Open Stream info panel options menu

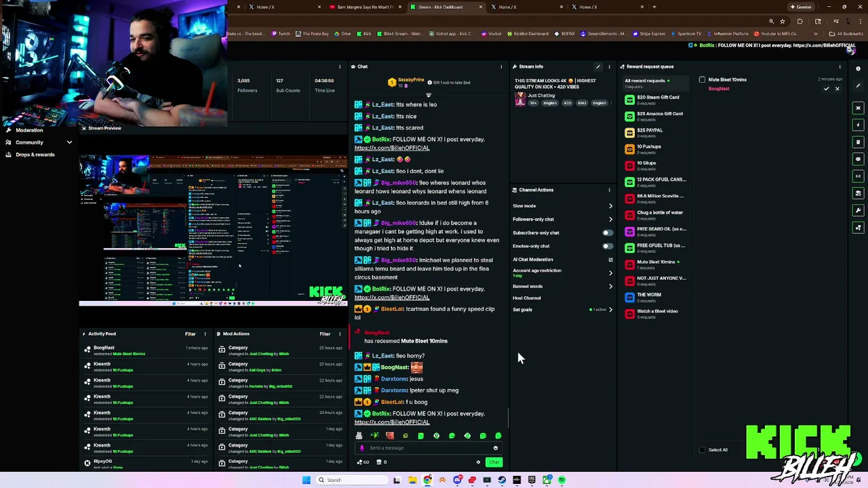point(609,66)
